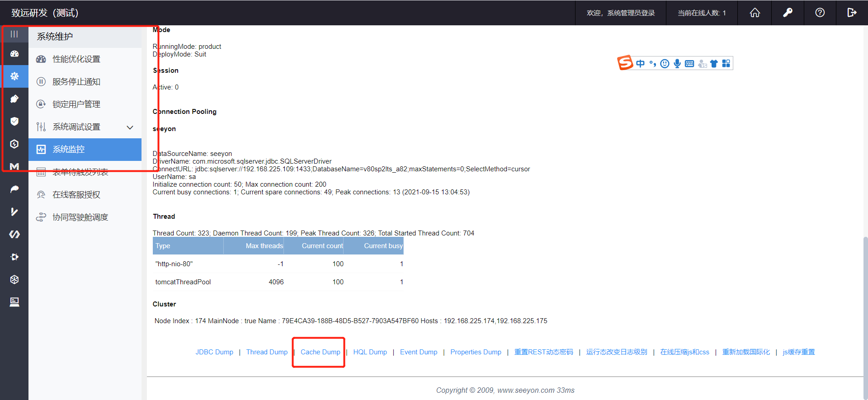Run the Cache Dump link
Image resolution: width=868 pixels, height=400 pixels.
pyautogui.click(x=321, y=352)
